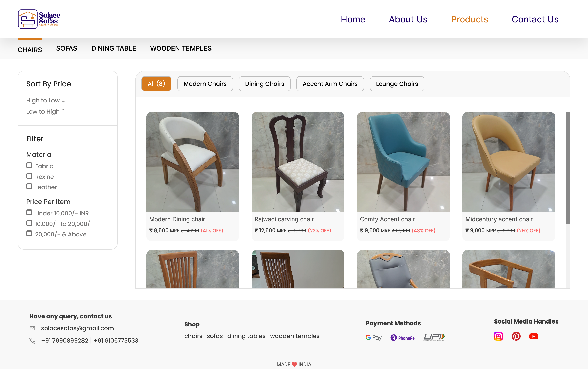Open the Contact Us menu item
This screenshot has height=369, width=588.
[535, 19]
